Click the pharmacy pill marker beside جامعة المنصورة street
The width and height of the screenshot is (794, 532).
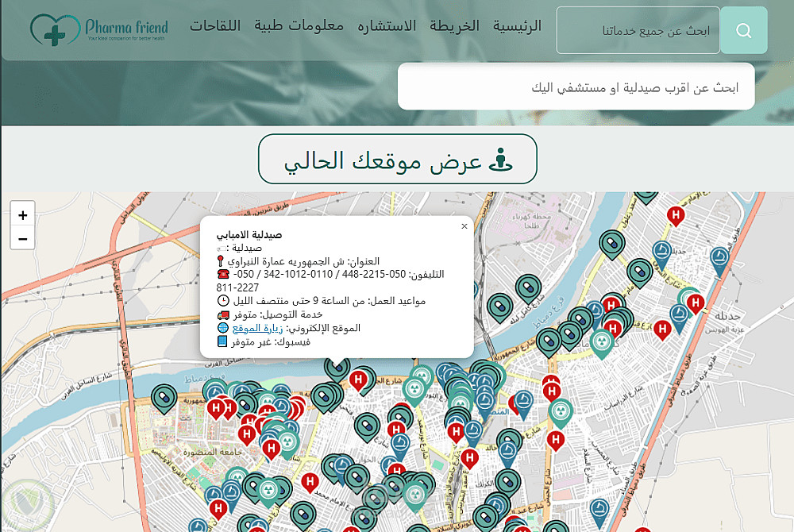coord(164,397)
